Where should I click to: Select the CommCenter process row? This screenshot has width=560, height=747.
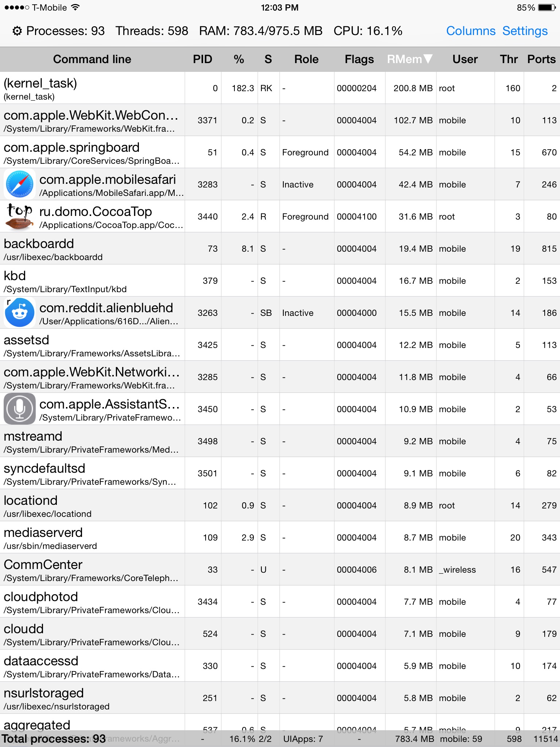tap(93, 569)
